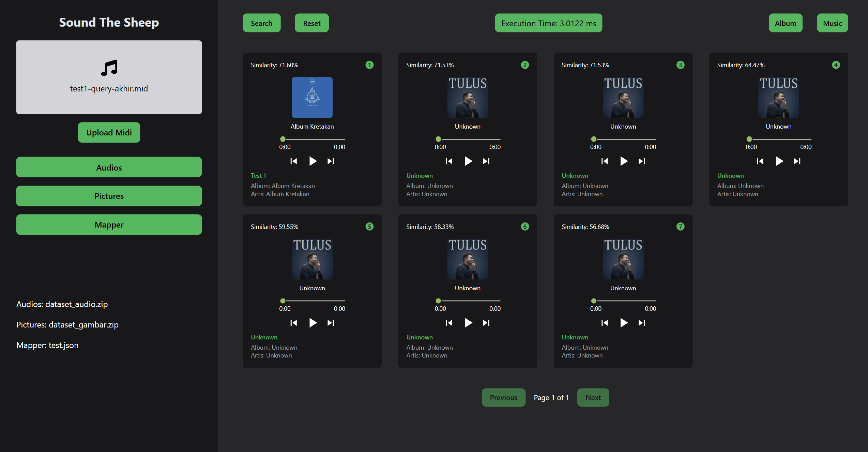Skip forward on result number 2

(486, 161)
